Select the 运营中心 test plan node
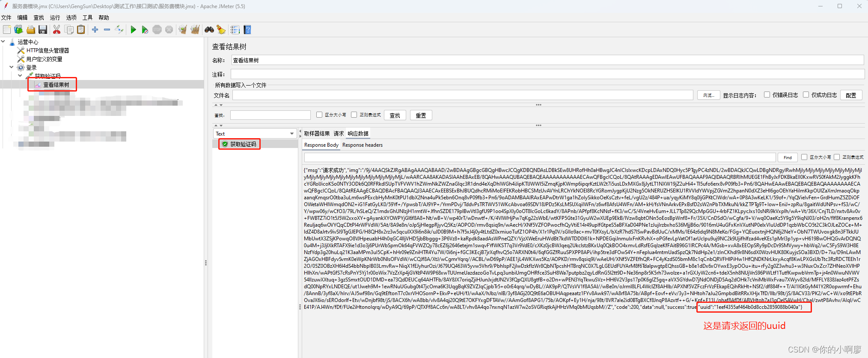Image resolution: width=868 pixels, height=358 pixels. (28, 42)
